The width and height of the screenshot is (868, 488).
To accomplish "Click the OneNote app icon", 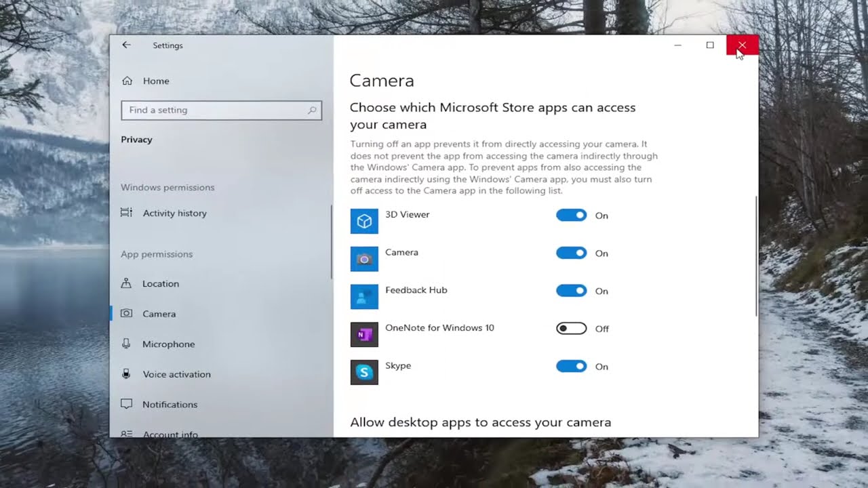I will pos(364,334).
